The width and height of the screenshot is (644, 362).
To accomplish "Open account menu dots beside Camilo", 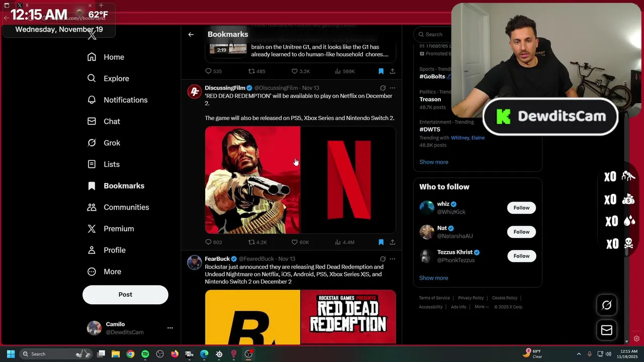I will (x=170, y=328).
